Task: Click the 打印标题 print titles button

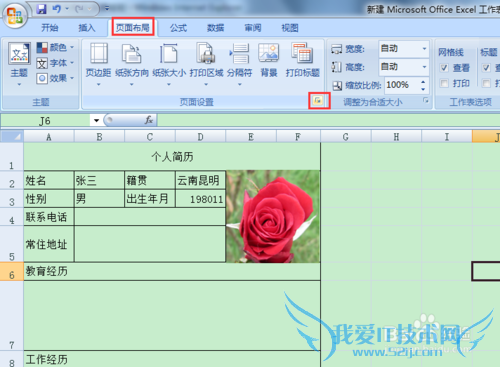Action: (303, 60)
